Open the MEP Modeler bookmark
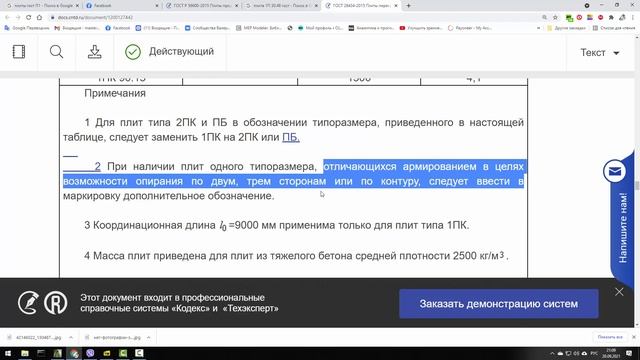Image resolution: width=640 pixels, height=360 pixels. [259, 28]
